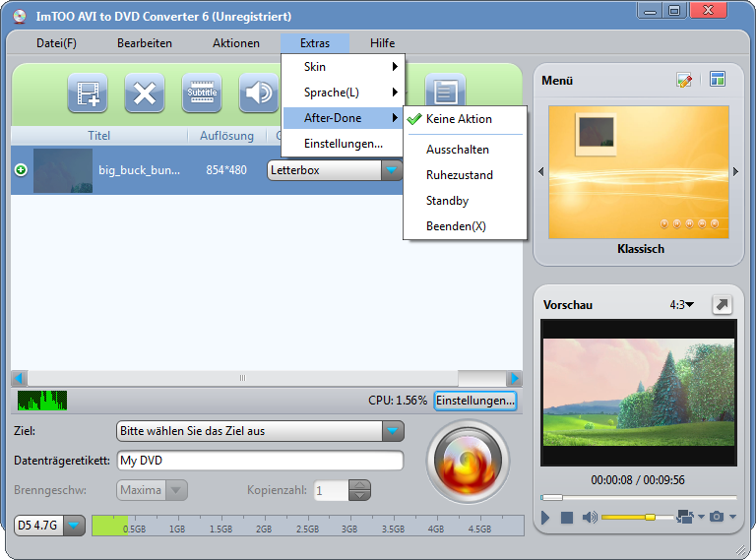Sort by the Titel column header
756x560 pixels.
tap(98, 136)
